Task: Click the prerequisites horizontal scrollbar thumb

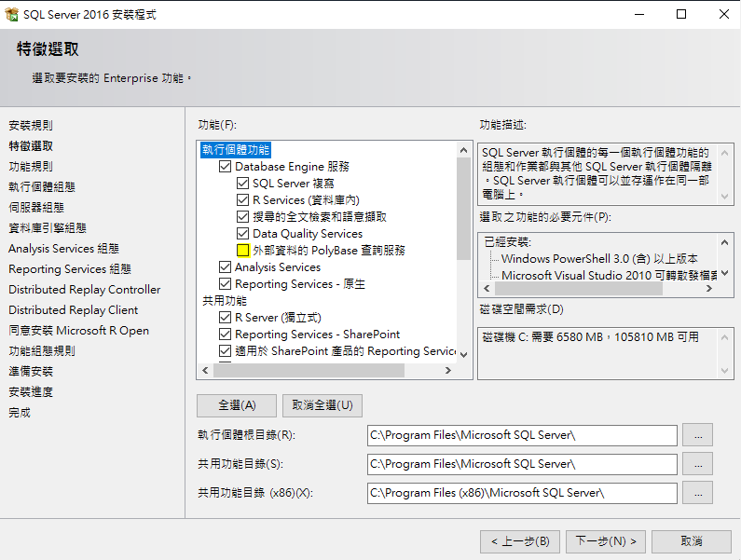Action: pyautogui.click(x=579, y=288)
